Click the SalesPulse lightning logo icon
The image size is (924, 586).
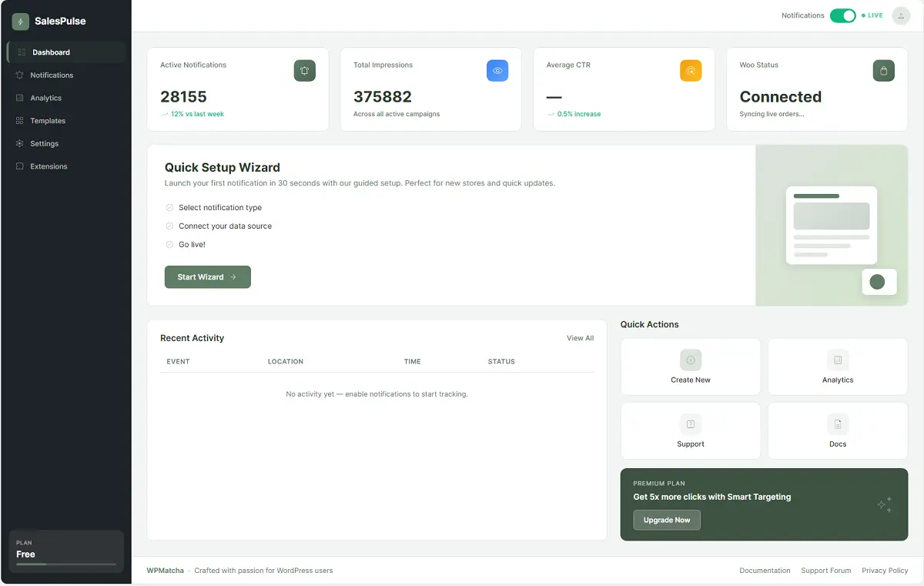[x=21, y=22]
